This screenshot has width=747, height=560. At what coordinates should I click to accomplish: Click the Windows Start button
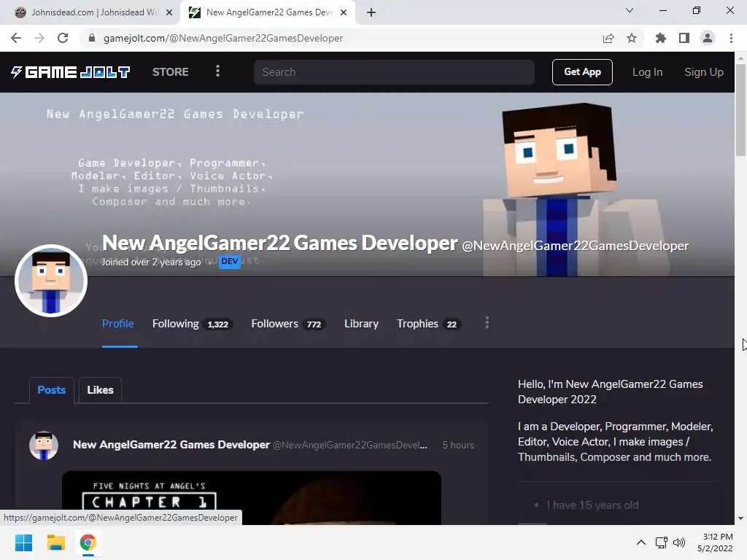tap(24, 542)
